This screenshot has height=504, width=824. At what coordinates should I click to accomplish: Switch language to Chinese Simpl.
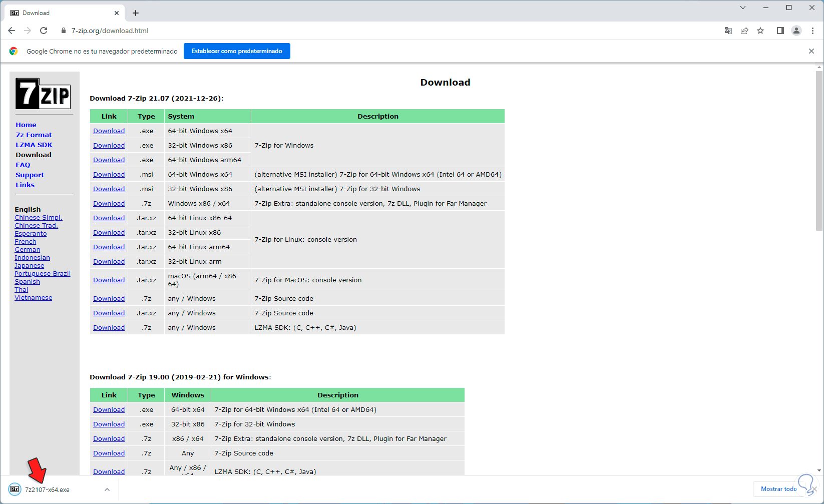coord(39,218)
